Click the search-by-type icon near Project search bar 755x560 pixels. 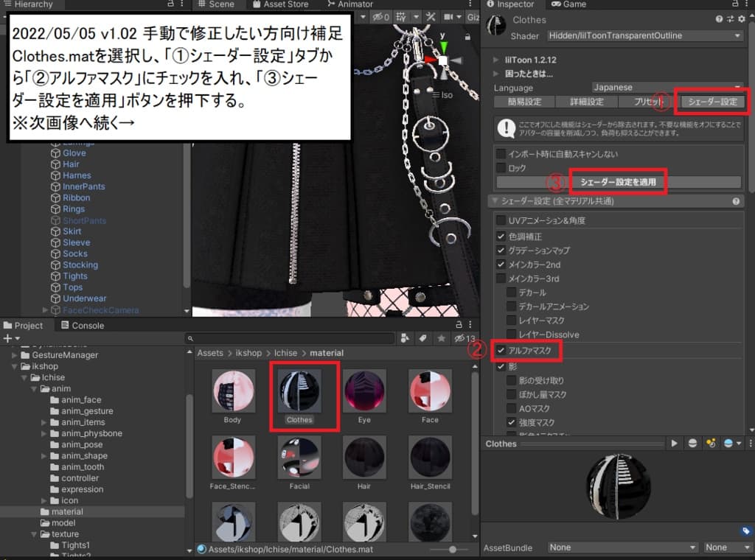(405, 339)
